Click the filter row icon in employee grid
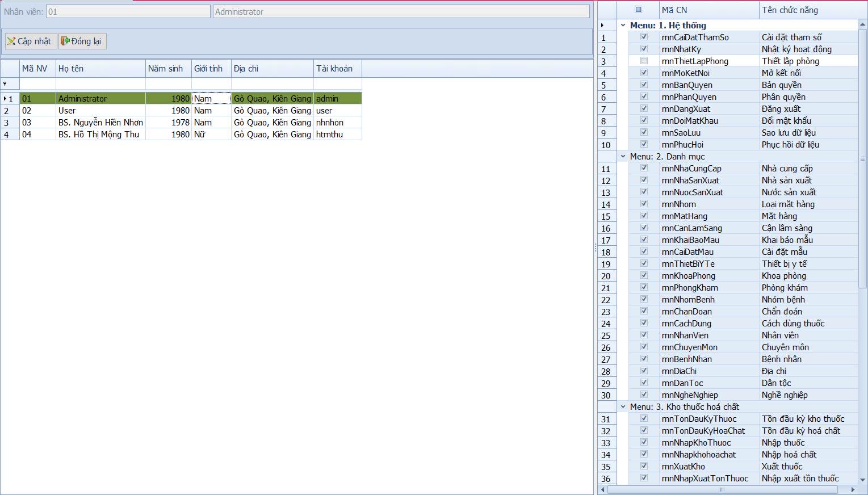868x495 pixels. click(x=5, y=83)
